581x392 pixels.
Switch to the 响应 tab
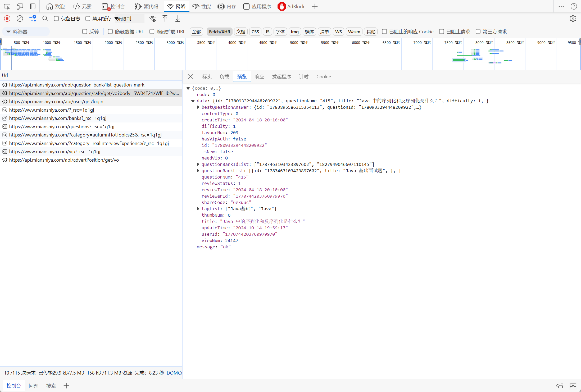[x=259, y=77]
